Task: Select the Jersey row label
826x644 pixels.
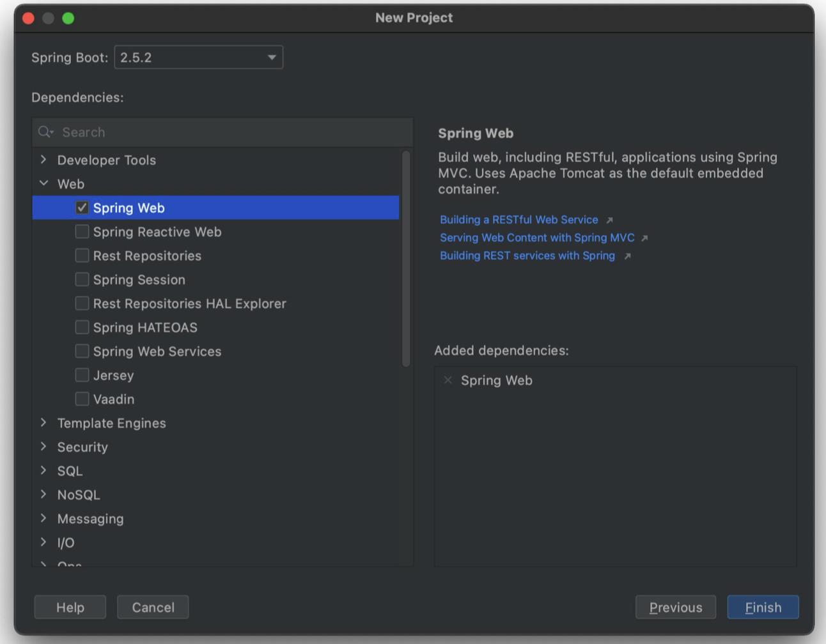Action: [114, 376]
